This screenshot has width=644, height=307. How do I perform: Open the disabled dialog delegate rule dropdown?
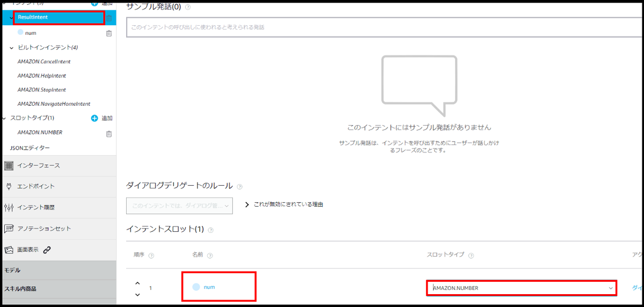click(x=179, y=206)
